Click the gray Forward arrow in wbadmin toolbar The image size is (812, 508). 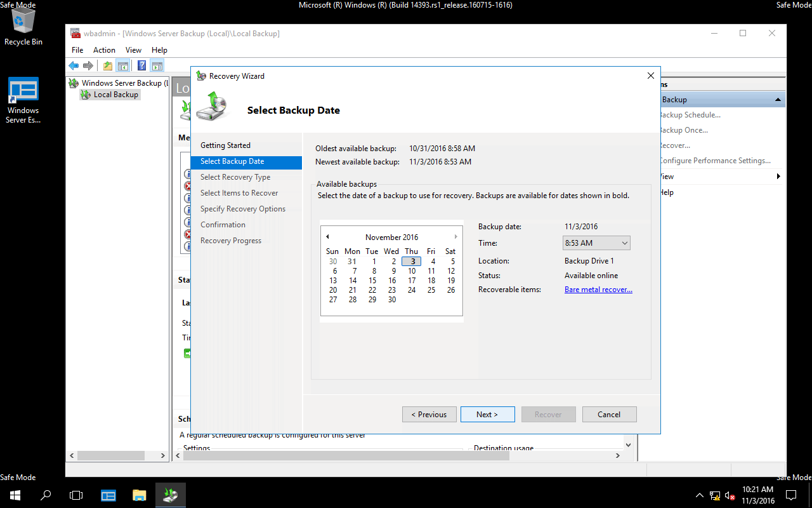(88, 65)
